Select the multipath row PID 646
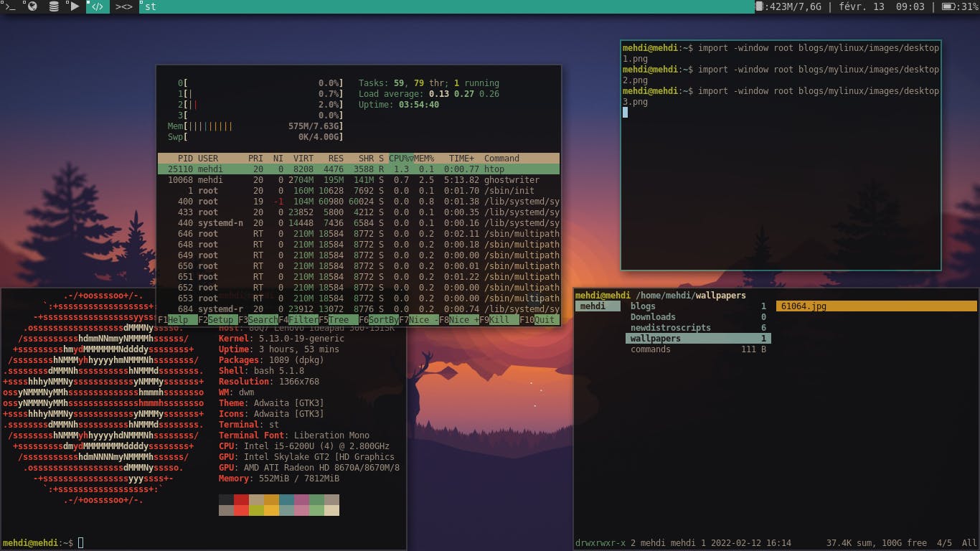The height and width of the screenshot is (551, 980). point(359,234)
